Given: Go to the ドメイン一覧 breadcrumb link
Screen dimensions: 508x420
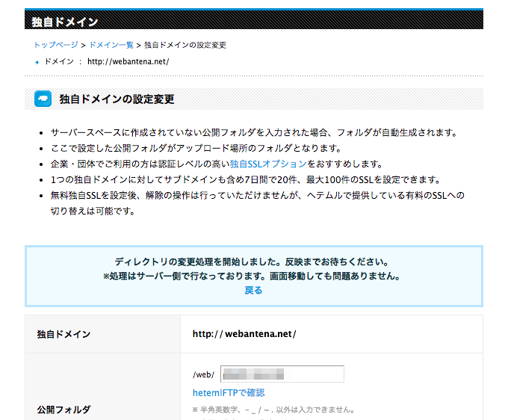Looking at the screenshot, I should (111, 45).
